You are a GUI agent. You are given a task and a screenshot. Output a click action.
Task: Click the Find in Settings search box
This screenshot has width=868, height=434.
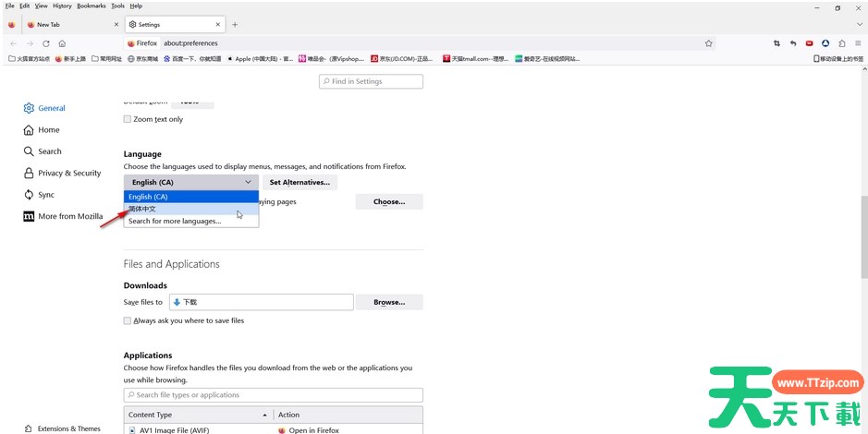pyautogui.click(x=371, y=81)
